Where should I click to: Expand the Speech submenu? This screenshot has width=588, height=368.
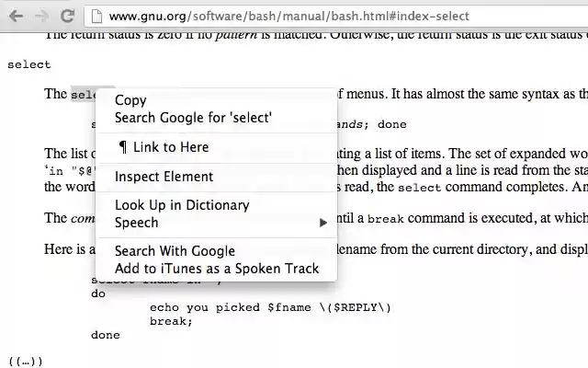pyautogui.click(x=136, y=223)
